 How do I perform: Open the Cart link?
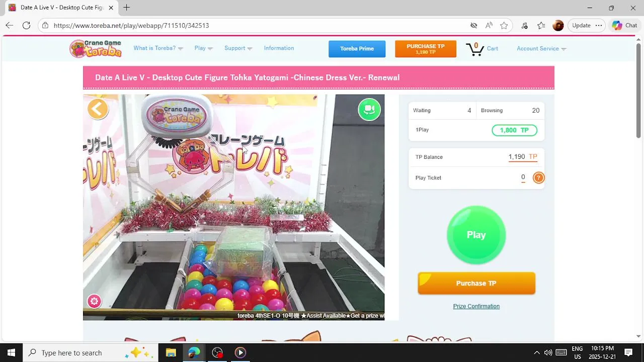point(492,49)
